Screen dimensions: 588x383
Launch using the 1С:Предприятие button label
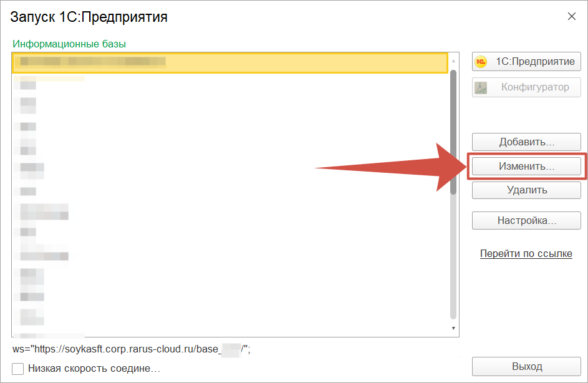point(535,62)
